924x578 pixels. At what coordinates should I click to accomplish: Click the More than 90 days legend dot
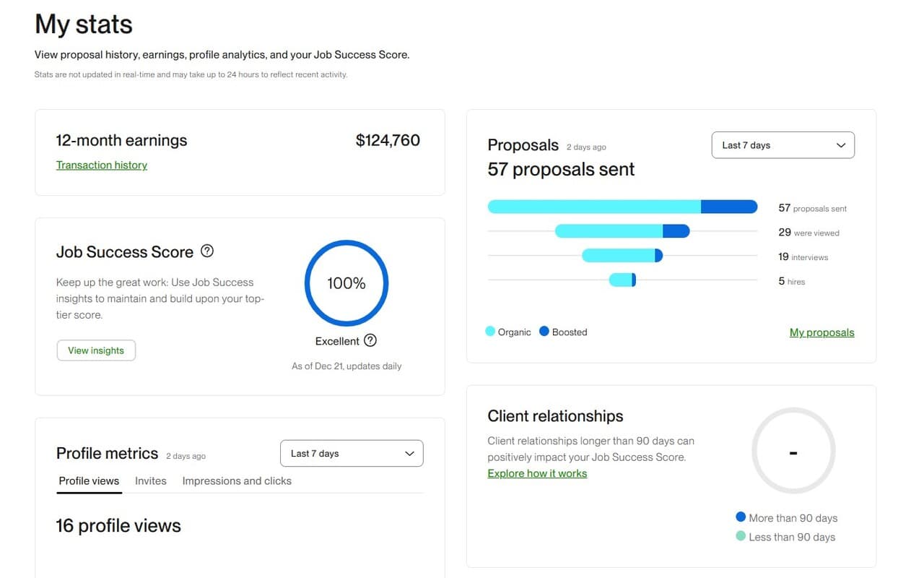741,517
